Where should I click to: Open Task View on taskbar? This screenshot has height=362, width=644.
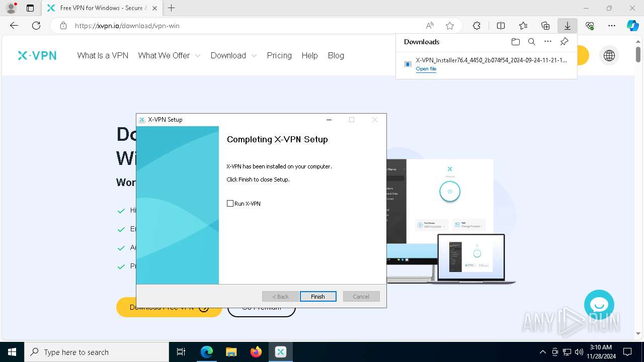[x=181, y=352]
